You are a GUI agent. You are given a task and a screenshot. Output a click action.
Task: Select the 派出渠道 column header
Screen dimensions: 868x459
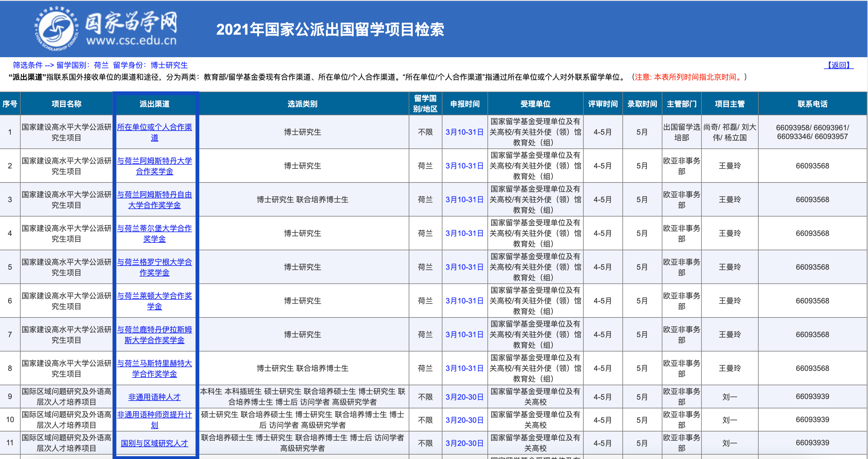coord(155,104)
